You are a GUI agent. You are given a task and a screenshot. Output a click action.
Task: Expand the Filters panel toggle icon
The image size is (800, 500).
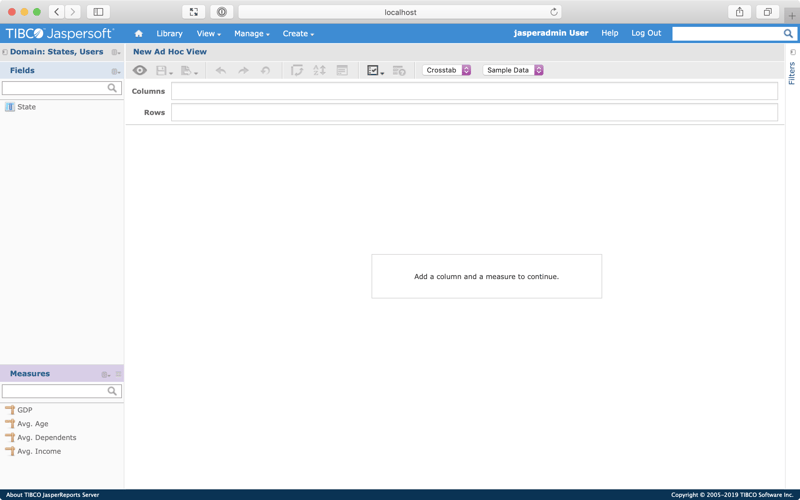tap(792, 52)
